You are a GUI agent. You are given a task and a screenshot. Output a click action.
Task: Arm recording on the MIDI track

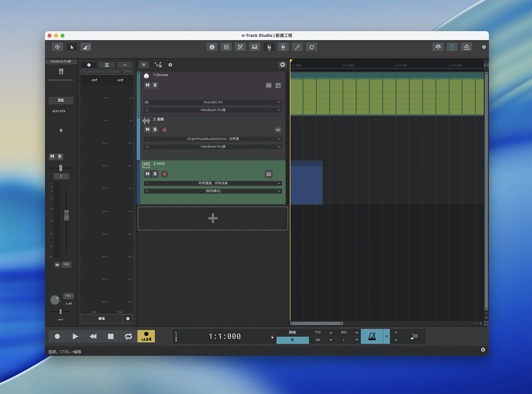165,174
